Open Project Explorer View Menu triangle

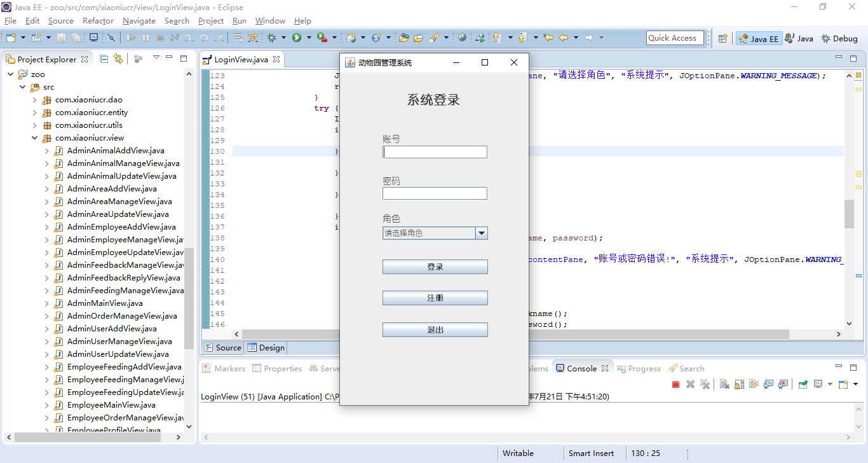point(156,59)
